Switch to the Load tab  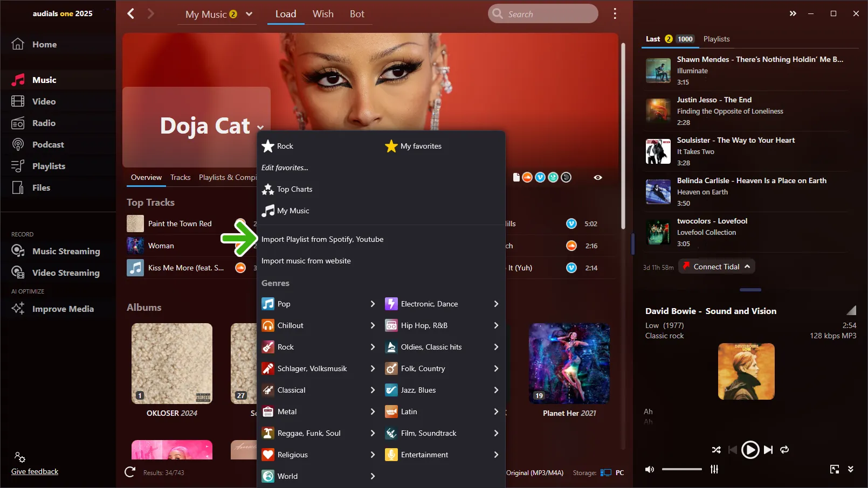coord(286,14)
